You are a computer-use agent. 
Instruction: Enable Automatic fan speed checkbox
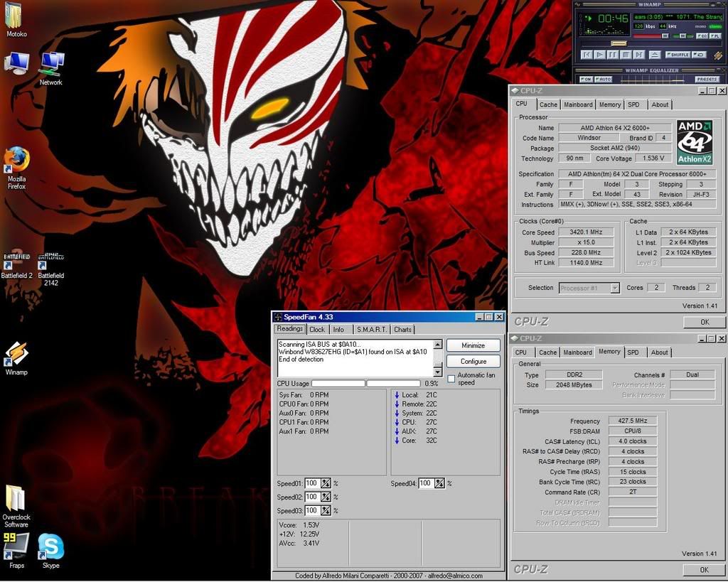[x=451, y=379]
